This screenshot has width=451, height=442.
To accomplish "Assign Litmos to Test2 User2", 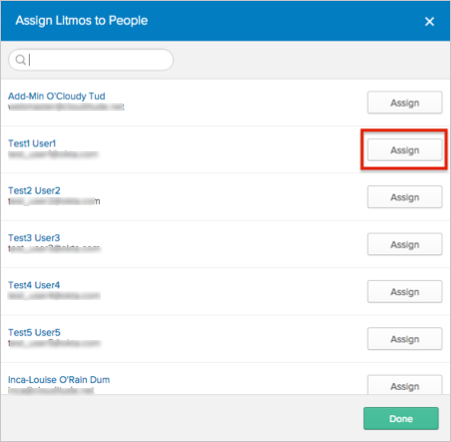I will pyautogui.click(x=405, y=197).
